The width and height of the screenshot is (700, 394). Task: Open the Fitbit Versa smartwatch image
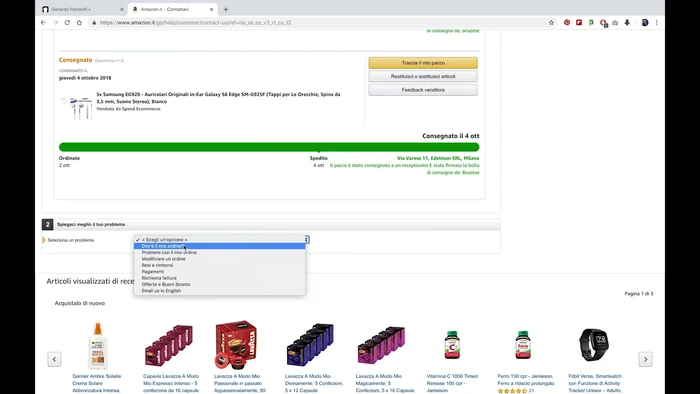[x=594, y=344]
